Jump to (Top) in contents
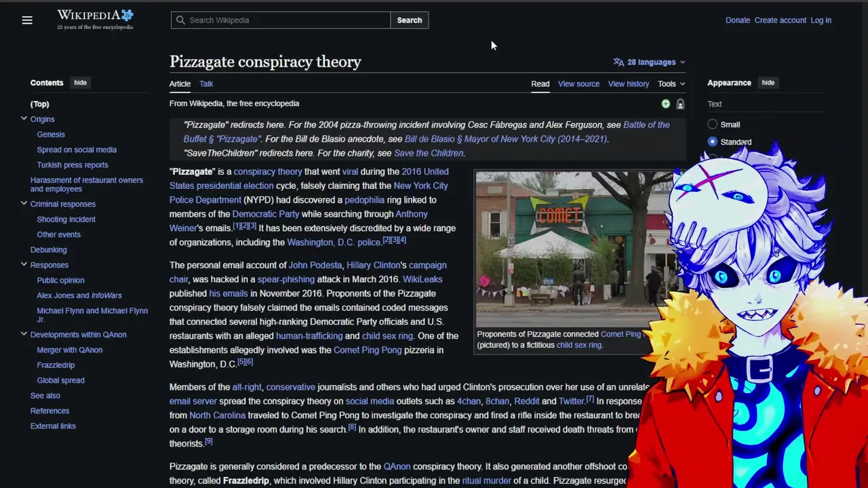This screenshot has width=868, height=488. tap(40, 104)
